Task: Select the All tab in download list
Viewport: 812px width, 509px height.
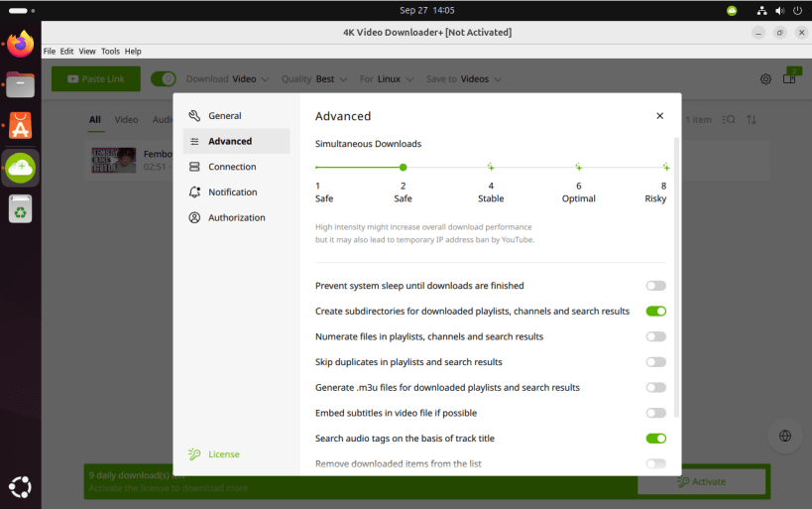Action: (x=95, y=120)
